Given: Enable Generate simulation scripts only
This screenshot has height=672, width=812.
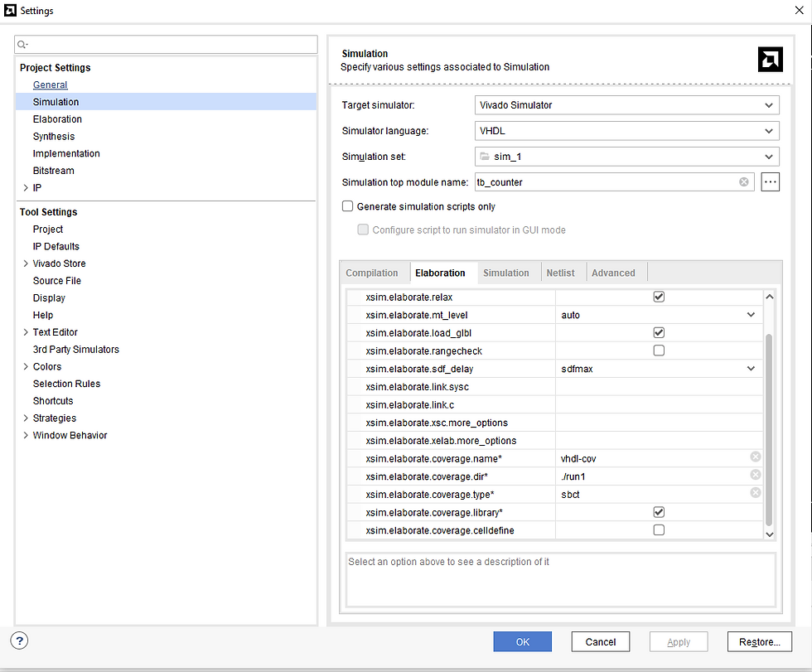Looking at the screenshot, I should pyautogui.click(x=347, y=206).
